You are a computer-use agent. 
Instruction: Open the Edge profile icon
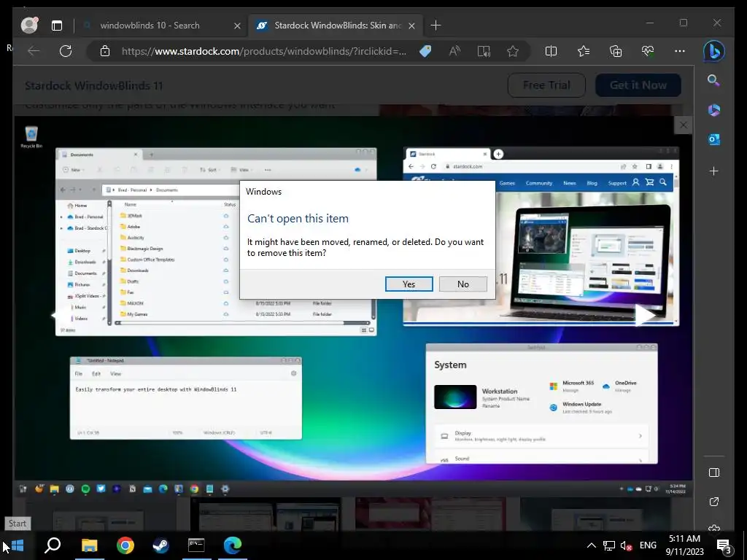29,26
